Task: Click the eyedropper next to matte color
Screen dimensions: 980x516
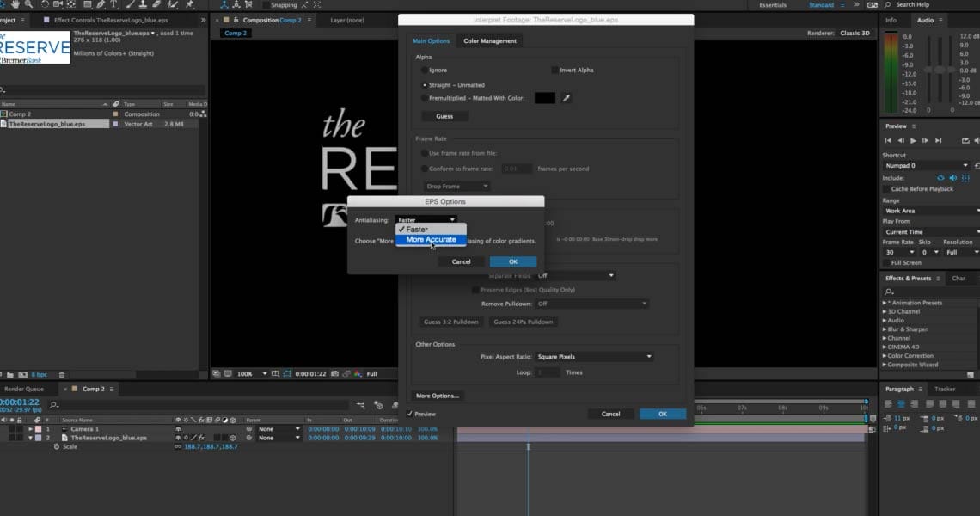Action: (567, 98)
